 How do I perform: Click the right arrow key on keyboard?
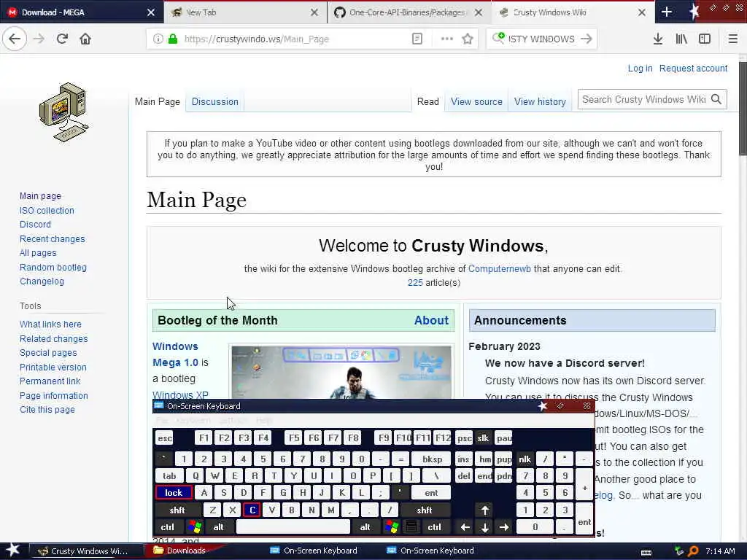pyautogui.click(x=504, y=526)
